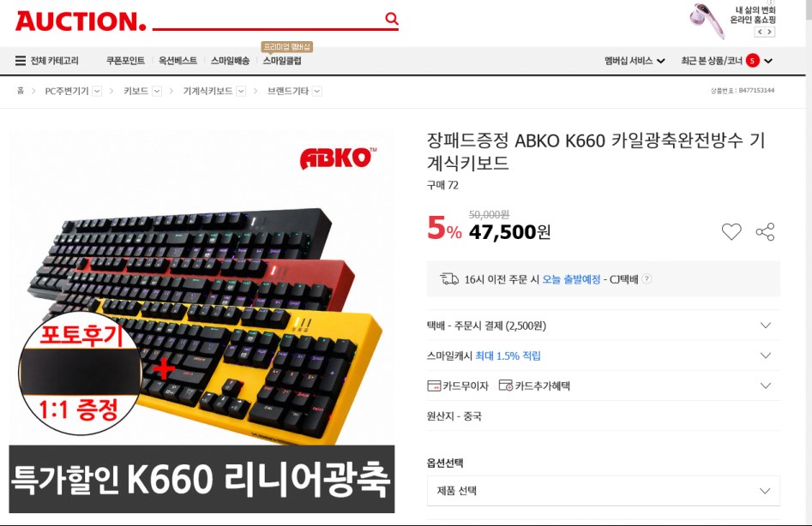The image size is (812, 526).
Task: Add product to wishlist via heart icon
Action: 731,231
